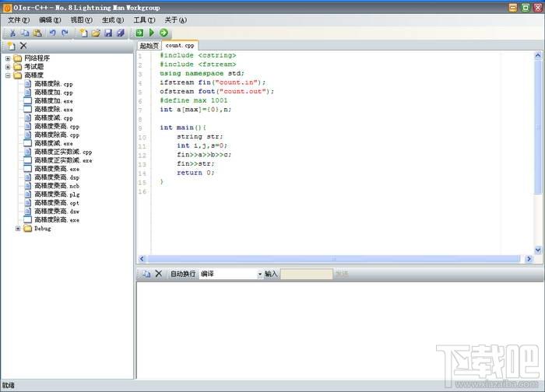Click the editor vertical scrollbar down arrow

(x=538, y=250)
